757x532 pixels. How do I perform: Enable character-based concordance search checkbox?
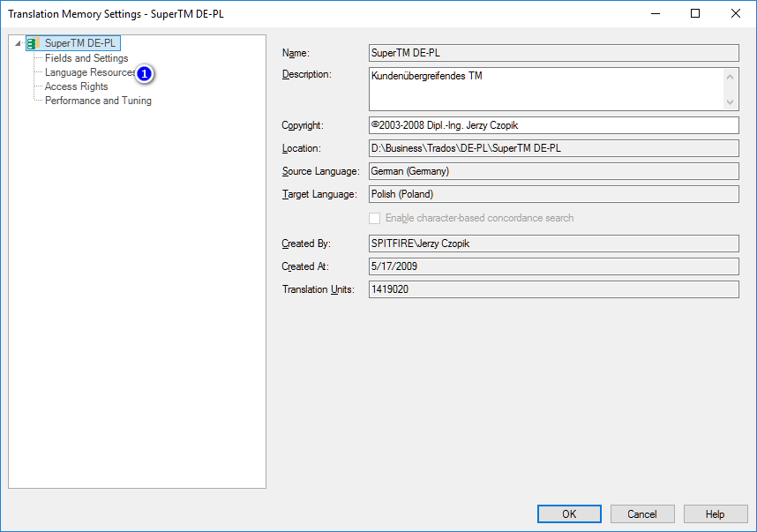[375, 218]
